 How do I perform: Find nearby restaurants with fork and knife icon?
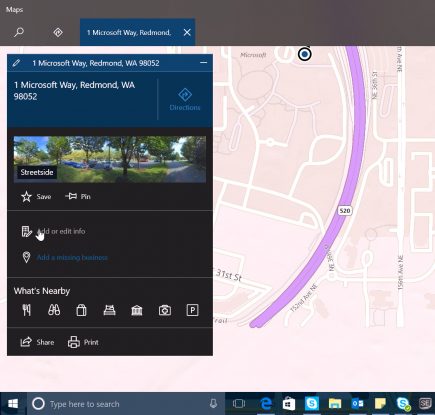(x=27, y=310)
